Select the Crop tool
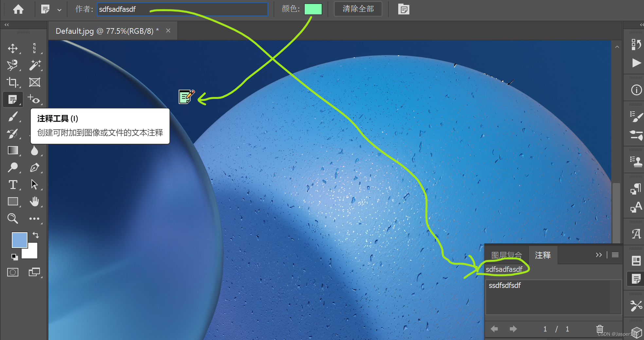This screenshot has width=644, height=340. [13, 82]
